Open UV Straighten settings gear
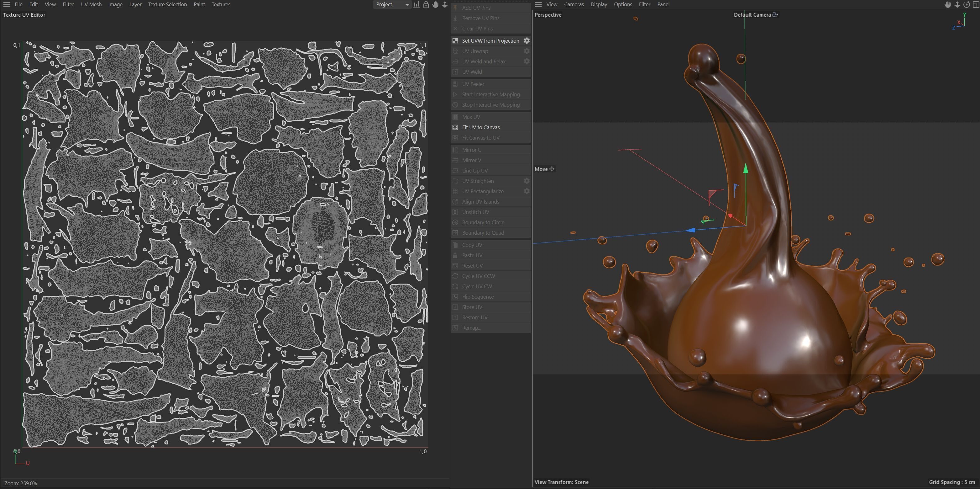 click(527, 181)
